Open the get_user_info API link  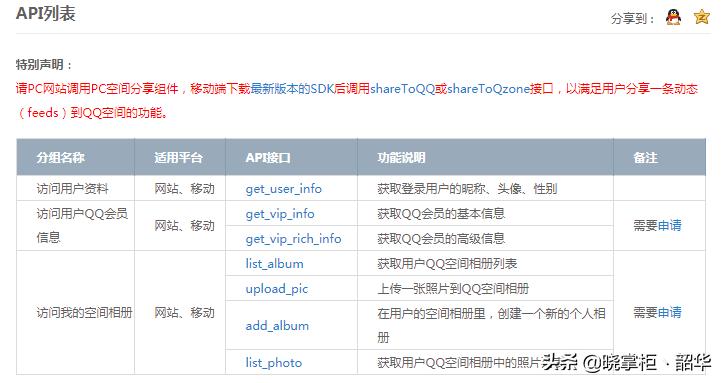(x=284, y=189)
